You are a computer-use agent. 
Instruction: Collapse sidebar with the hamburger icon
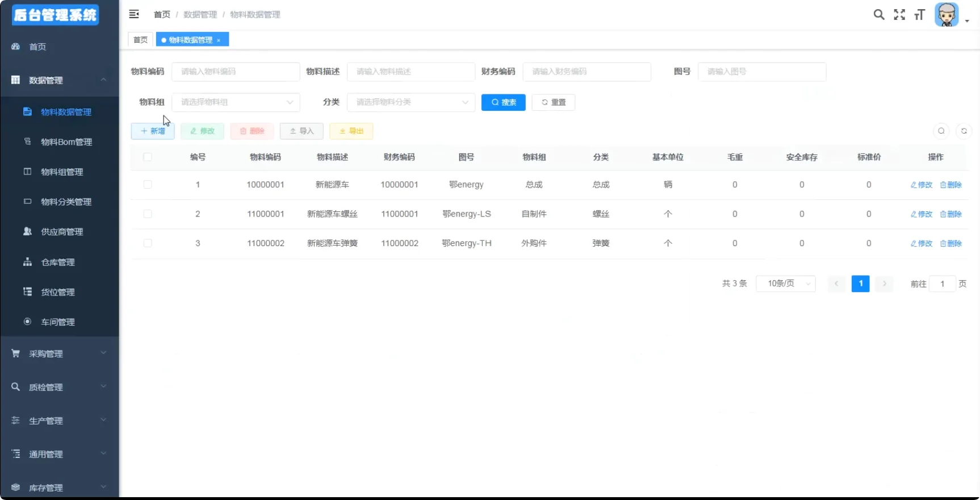[134, 14]
